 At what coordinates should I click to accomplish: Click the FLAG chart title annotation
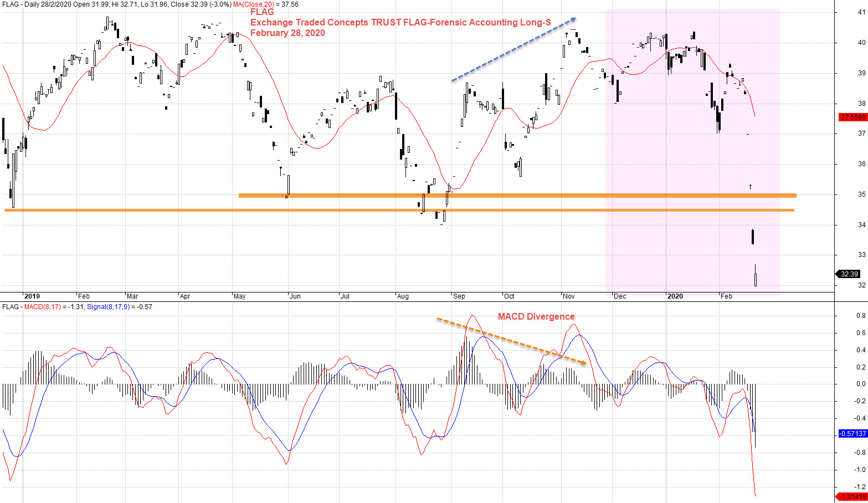262,12
